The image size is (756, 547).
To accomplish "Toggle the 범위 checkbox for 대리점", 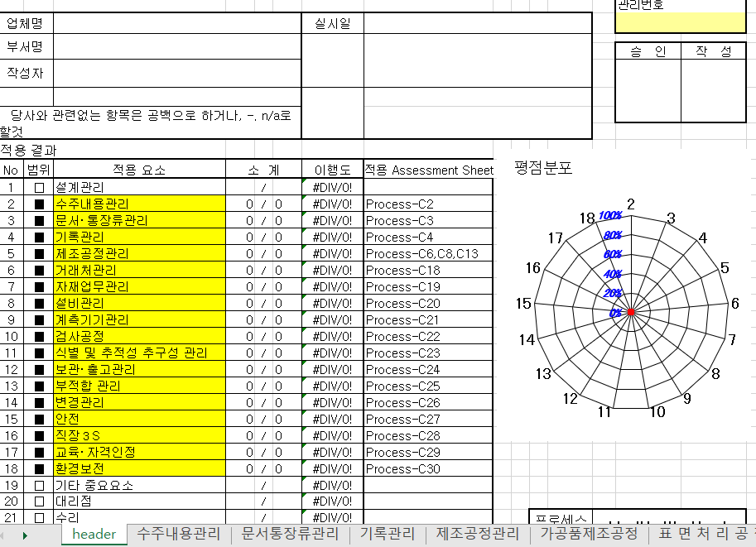I will click(39, 501).
